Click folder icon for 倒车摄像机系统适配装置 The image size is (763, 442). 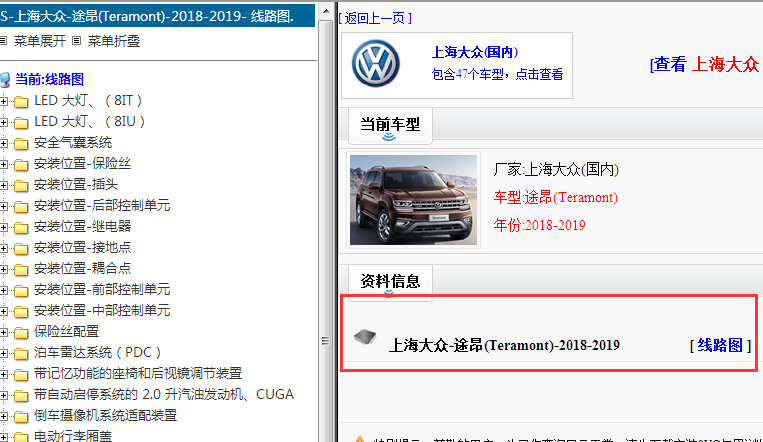[x=21, y=417]
